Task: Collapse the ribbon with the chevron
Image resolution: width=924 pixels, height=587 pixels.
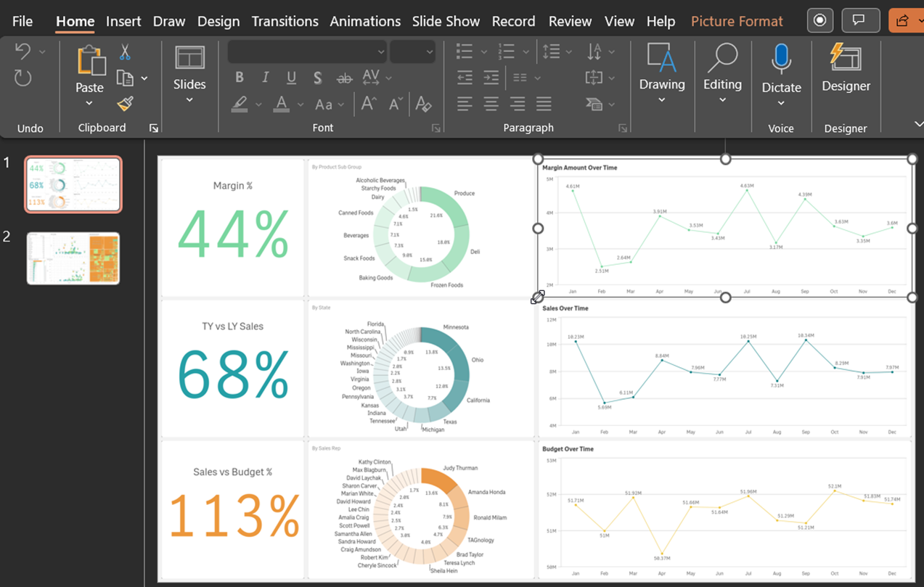Action: pos(918,124)
